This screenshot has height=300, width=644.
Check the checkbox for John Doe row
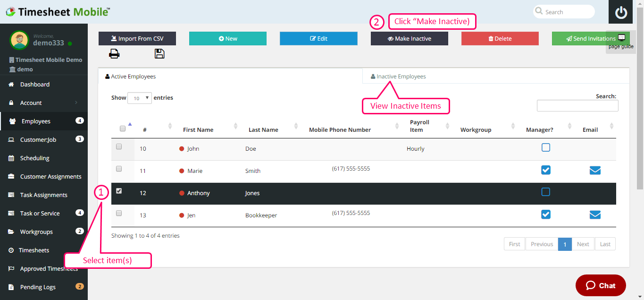point(119,147)
